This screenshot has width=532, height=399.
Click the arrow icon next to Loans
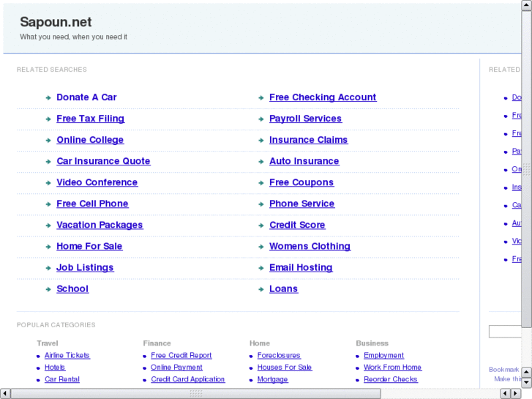tap(261, 290)
